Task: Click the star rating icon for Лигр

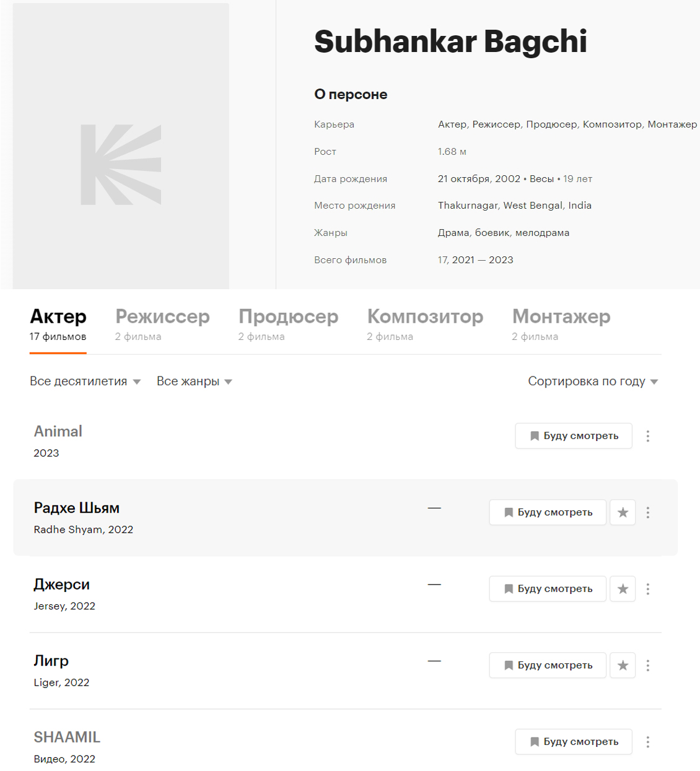Action: [x=623, y=665]
